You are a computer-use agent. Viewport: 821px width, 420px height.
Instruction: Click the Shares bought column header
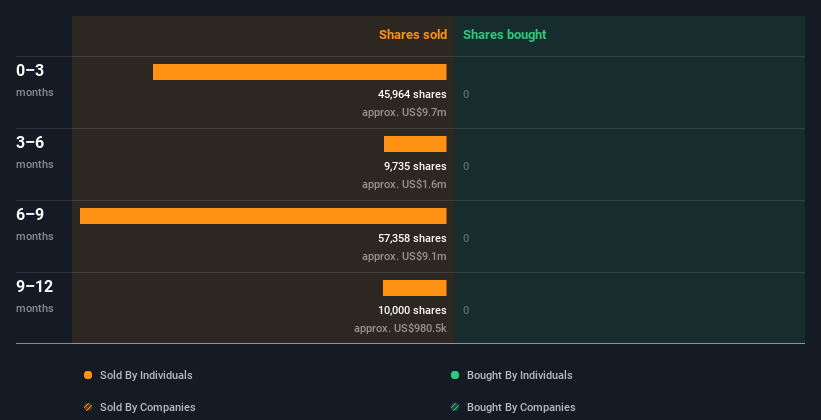(x=505, y=35)
